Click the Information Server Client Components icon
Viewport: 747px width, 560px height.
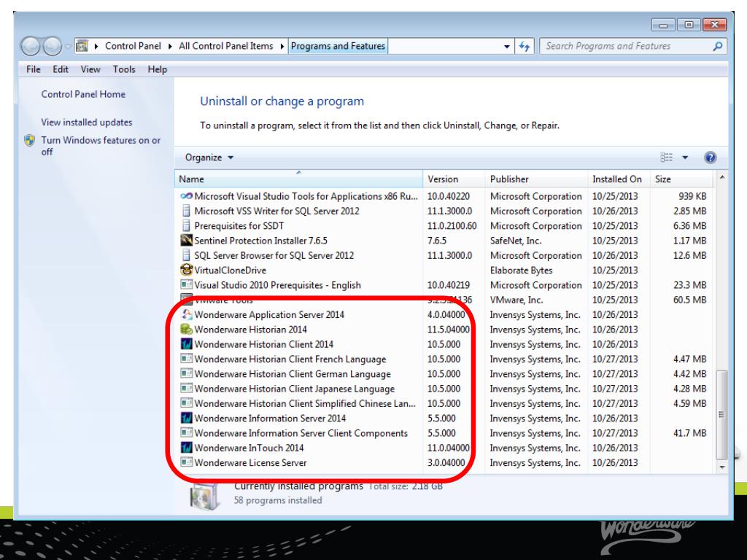tap(186, 433)
